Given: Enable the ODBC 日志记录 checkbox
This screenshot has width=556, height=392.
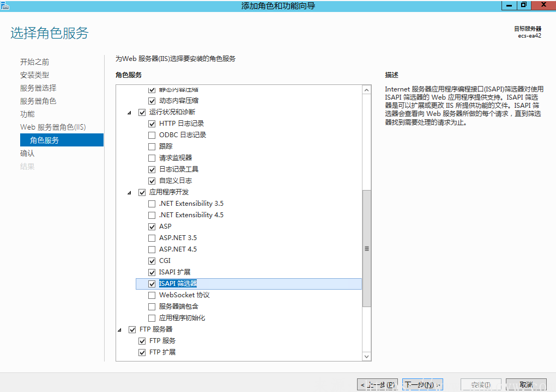Looking at the screenshot, I should tap(152, 135).
